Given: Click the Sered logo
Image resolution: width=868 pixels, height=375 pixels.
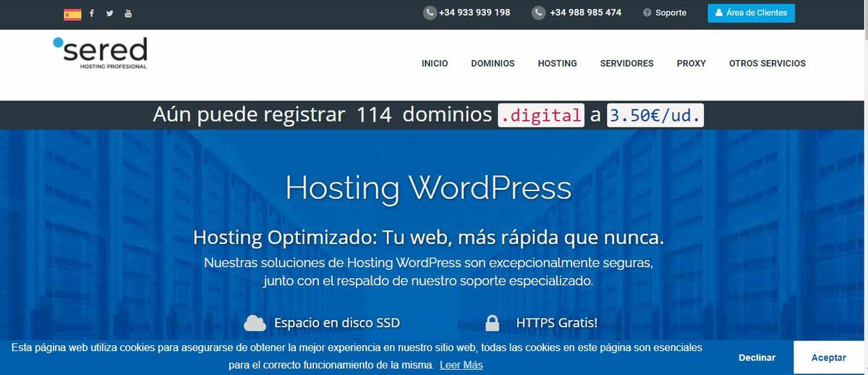Looking at the screenshot, I should (x=100, y=53).
